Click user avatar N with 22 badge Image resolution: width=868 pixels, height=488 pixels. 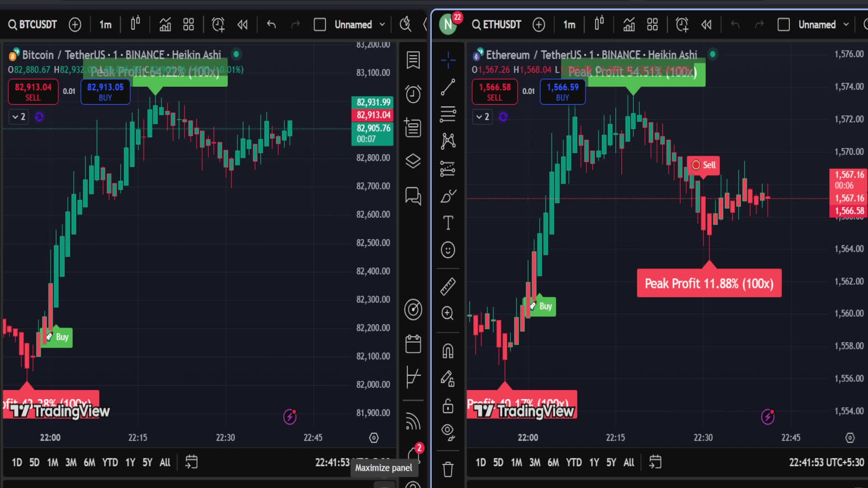(x=448, y=23)
